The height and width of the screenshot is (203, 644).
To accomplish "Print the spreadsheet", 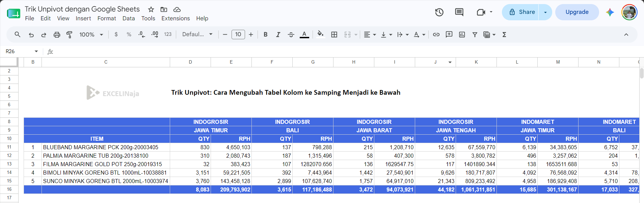I will pyautogui.click(x=57, y=35).
